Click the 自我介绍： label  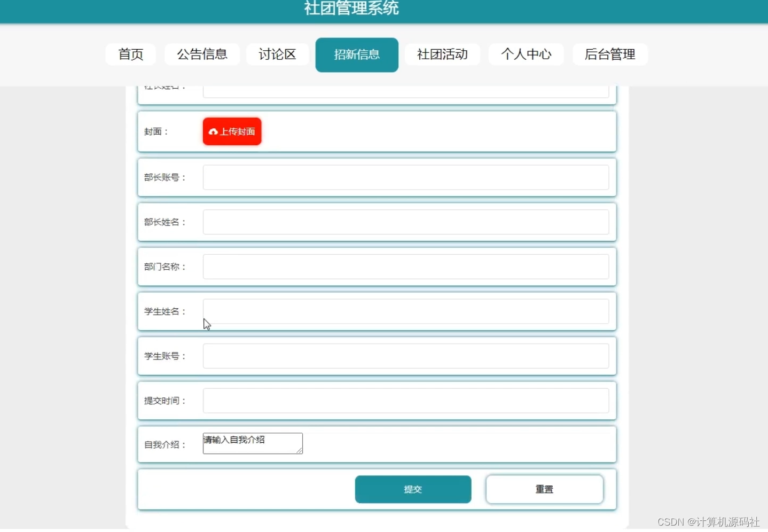pos(165,444)
